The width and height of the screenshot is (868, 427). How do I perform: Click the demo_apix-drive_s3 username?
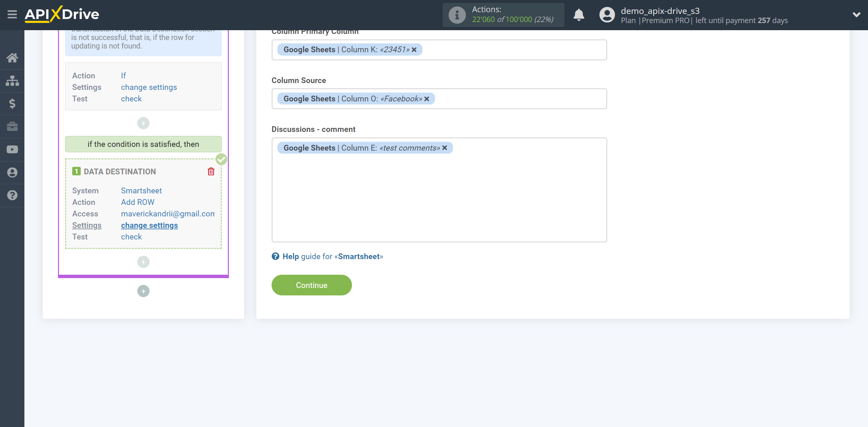[x=660, y=11]
